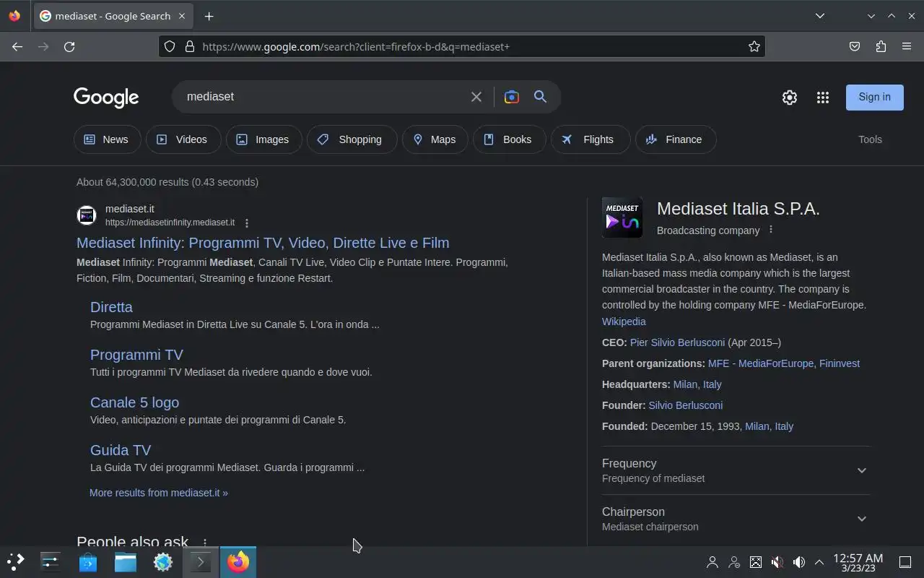924x578 pixels.
Task: Show desktop via the taskbar corner button
Action: coord(905,562)
